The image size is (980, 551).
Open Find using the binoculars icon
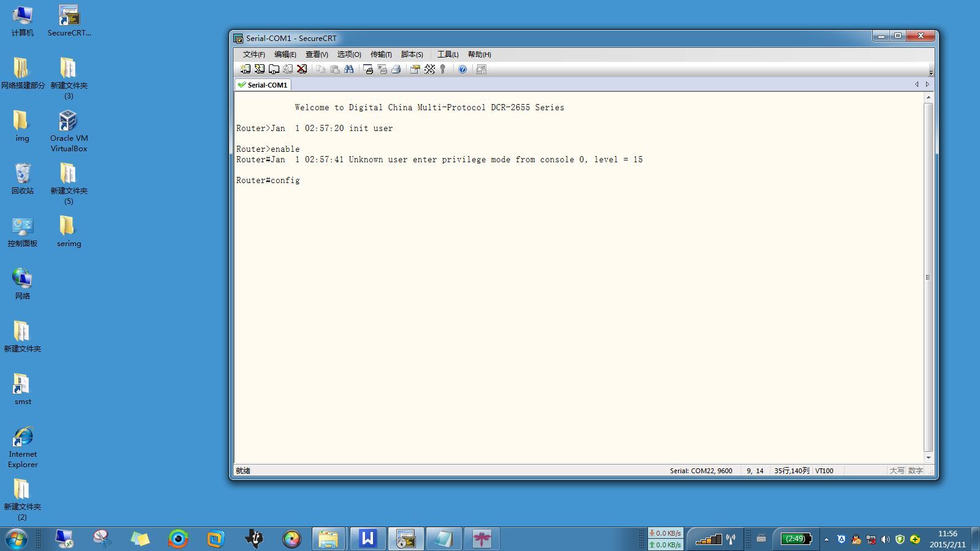pos(349,69)
